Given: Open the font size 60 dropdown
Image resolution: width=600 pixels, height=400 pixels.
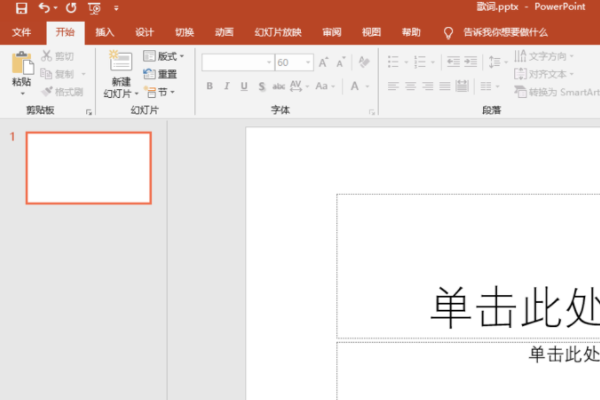Looking at the screenshot, I should [x=308, y=62].
